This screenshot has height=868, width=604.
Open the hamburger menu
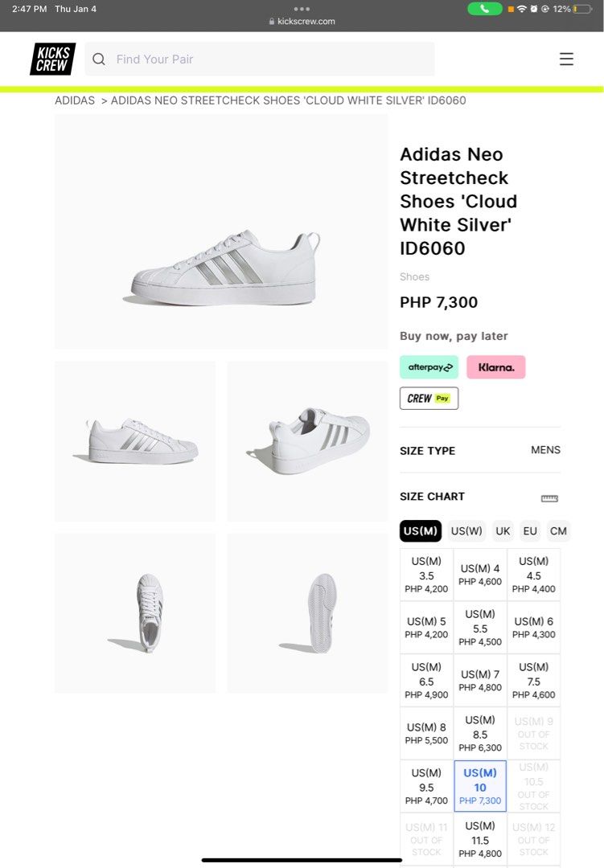[x=566, y=59]
